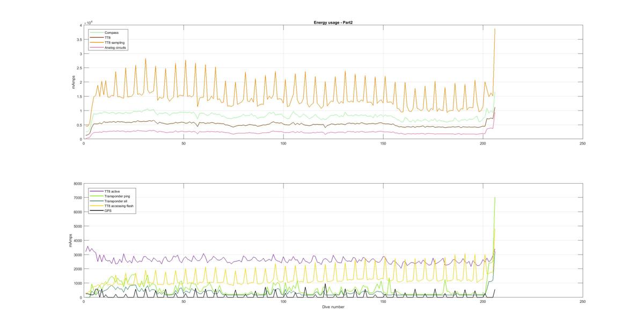Click the "250" x-axis tick under the upper plot
Viewport: 644px width, 334px height.
(583, 143)
